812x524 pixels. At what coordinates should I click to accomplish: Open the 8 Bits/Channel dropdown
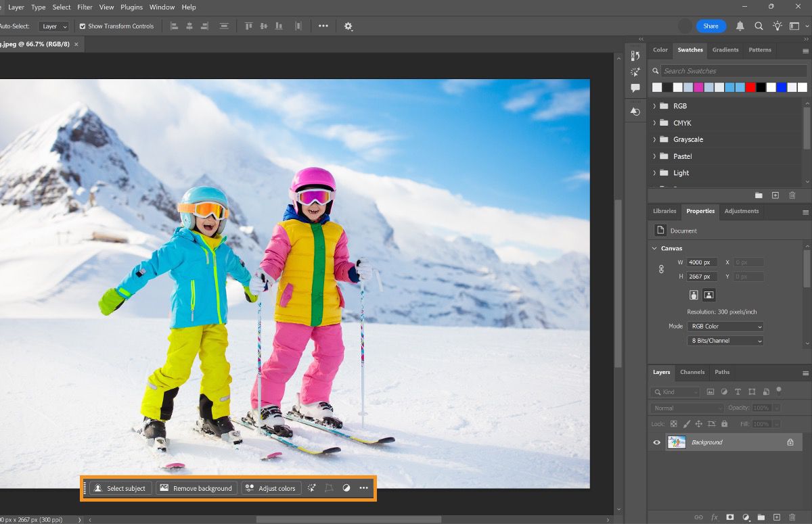[725, 341]
